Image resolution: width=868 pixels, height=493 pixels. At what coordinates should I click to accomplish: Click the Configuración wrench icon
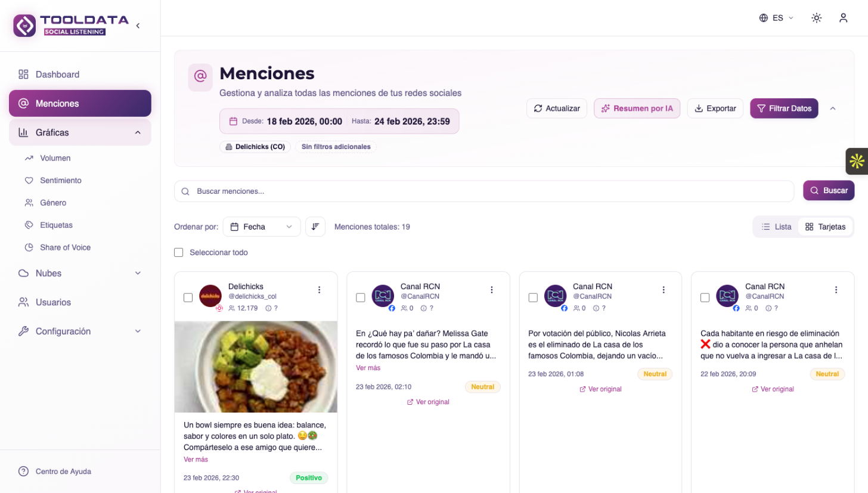coord(23,331)
